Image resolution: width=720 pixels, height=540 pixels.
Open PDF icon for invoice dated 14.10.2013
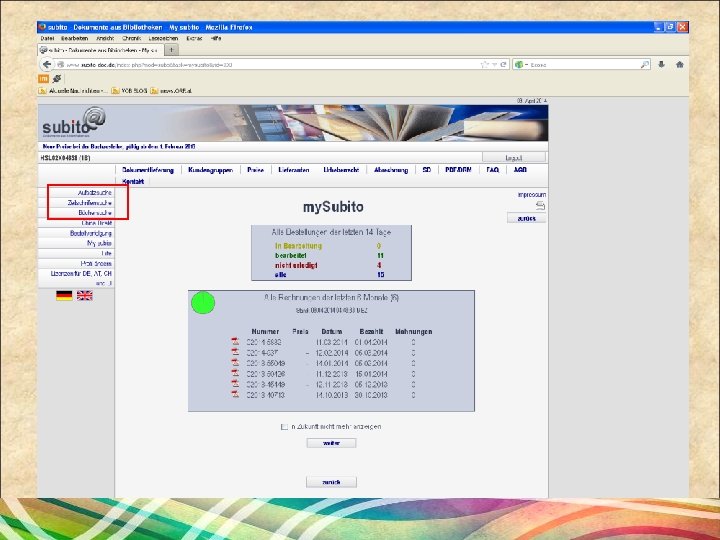tap(235, 394)
